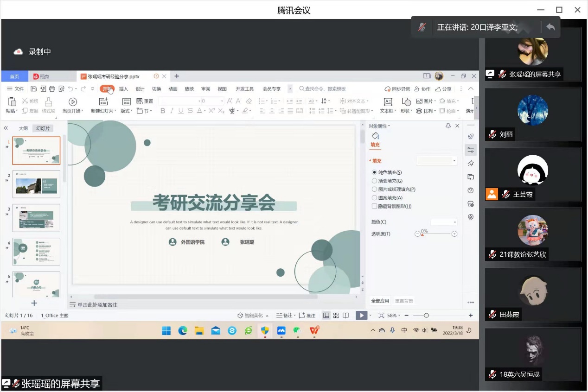
Task: Open the 插入 ribbon tab
Action: click(123, 89)
